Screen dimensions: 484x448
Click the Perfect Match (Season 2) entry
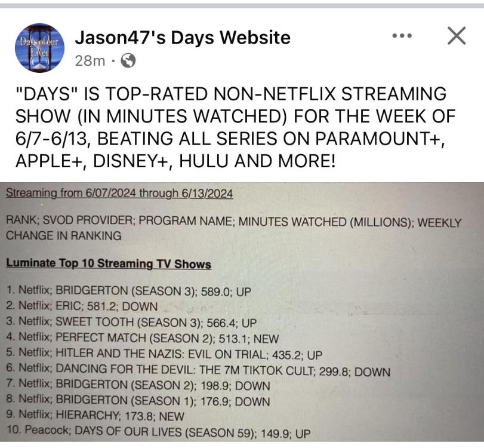142,338
